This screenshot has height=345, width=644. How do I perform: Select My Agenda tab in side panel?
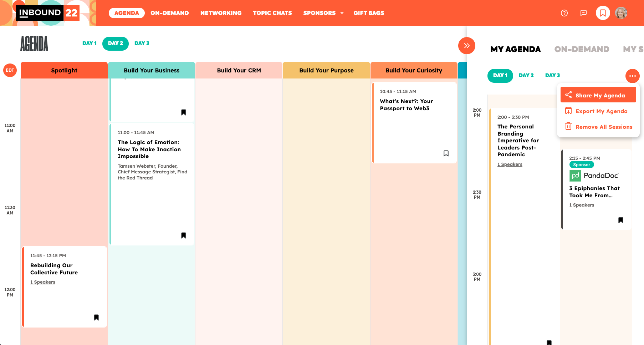(515, 49)
